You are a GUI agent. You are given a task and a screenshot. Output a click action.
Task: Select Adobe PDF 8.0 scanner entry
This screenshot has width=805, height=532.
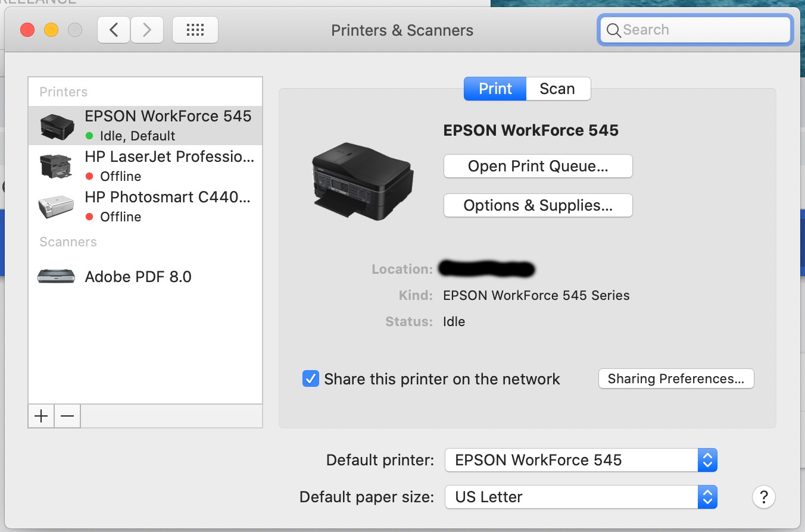pos(145,276)
